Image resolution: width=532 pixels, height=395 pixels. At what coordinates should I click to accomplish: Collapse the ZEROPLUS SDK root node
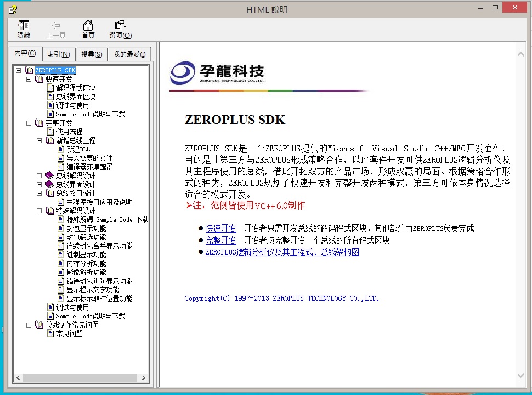click(x=18, y=70)
